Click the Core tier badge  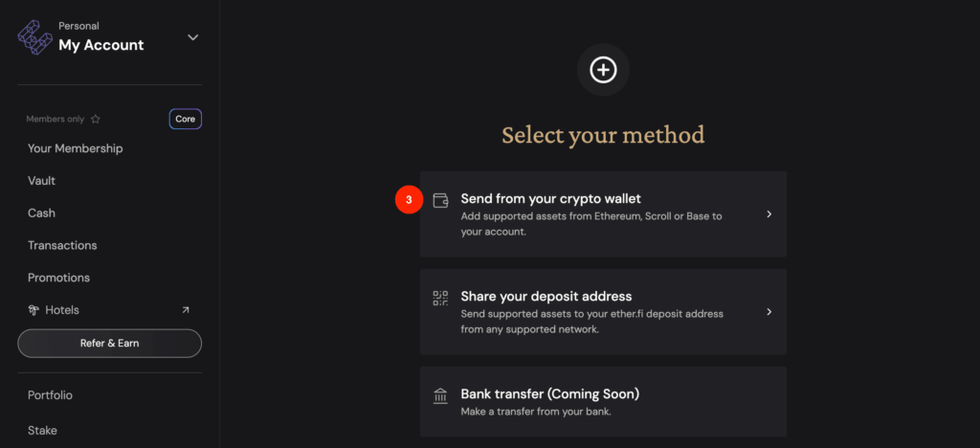[185, 119]
